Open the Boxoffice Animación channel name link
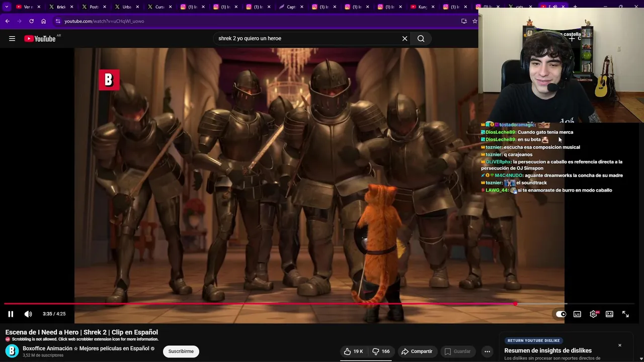 86,348
